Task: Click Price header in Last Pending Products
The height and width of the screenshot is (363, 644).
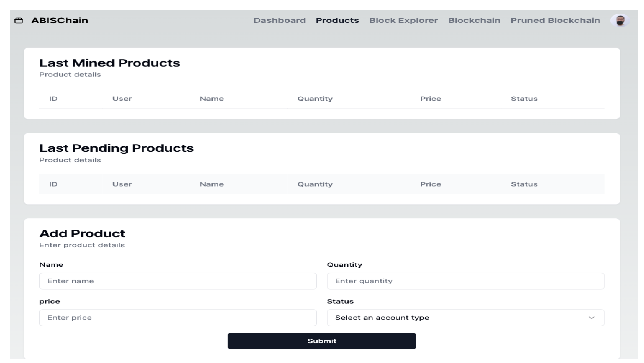Action: [x=430, y=184]
